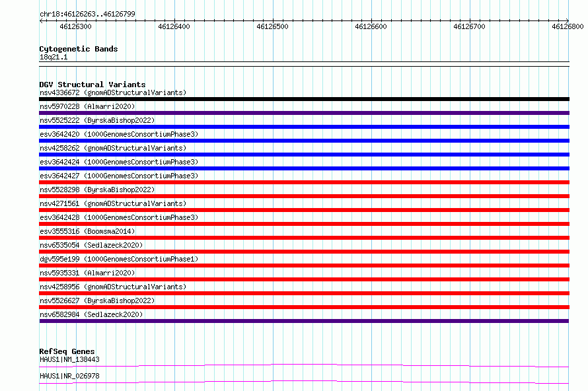
Task: Click the blue bar of esv3642420
Action: point(304,141)
